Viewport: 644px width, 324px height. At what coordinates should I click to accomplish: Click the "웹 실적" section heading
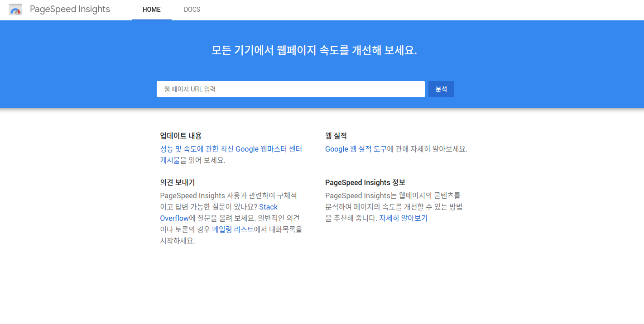tap(336, 135)
